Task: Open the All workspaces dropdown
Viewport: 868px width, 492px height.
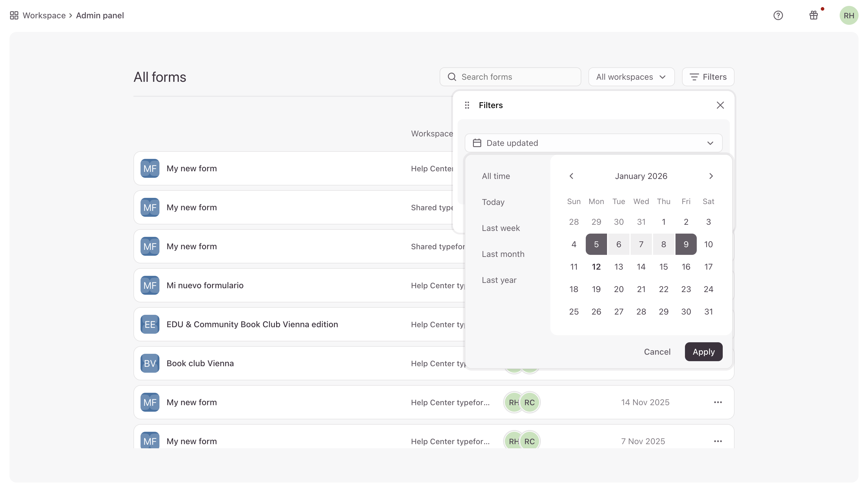Action: click(631, 77)
